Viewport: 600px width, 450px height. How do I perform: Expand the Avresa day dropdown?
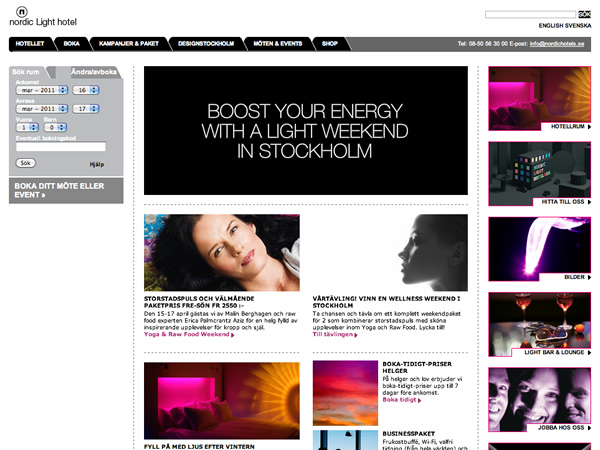click(x=84, y=108)
